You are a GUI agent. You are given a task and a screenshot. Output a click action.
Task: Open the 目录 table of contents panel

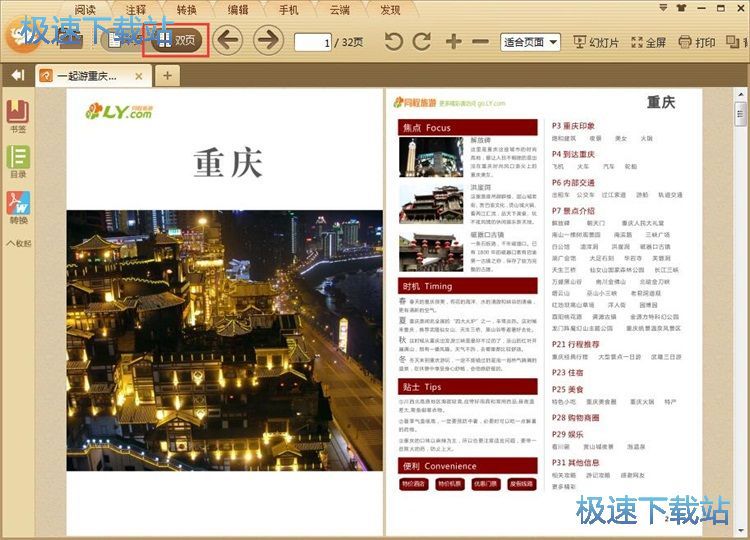click(18, 162)
